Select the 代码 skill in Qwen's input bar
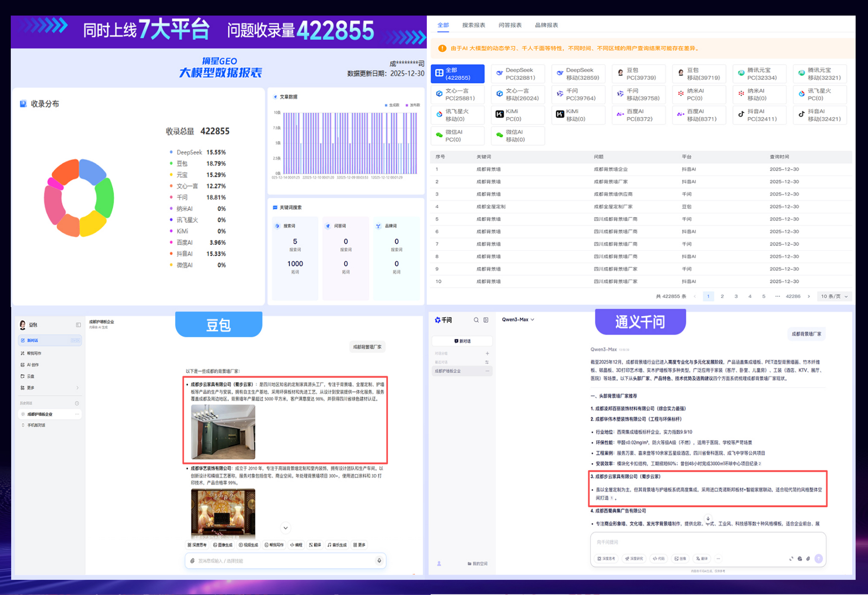 pyautogui.click(x=659, y=559)
